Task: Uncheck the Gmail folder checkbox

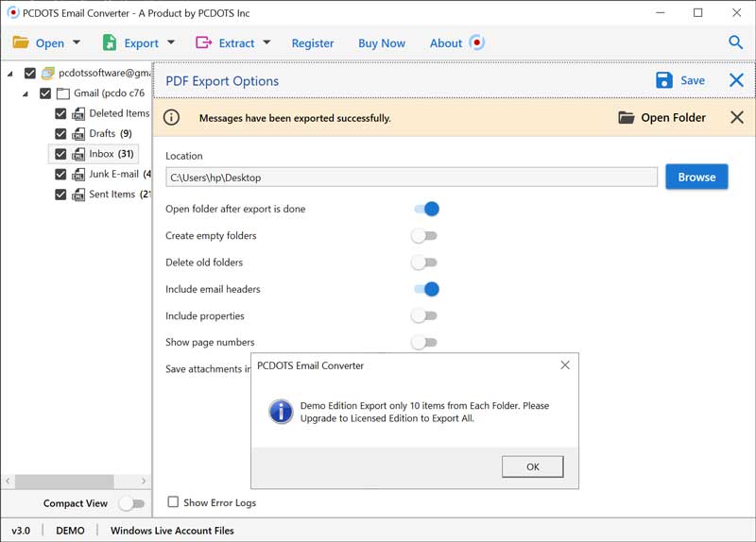Action: tap(45, 93)
